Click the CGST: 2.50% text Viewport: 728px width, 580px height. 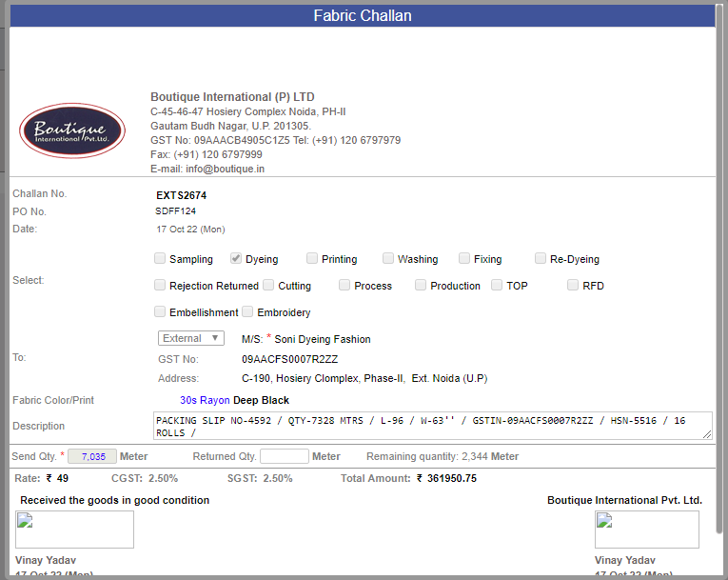click(145, 478)
